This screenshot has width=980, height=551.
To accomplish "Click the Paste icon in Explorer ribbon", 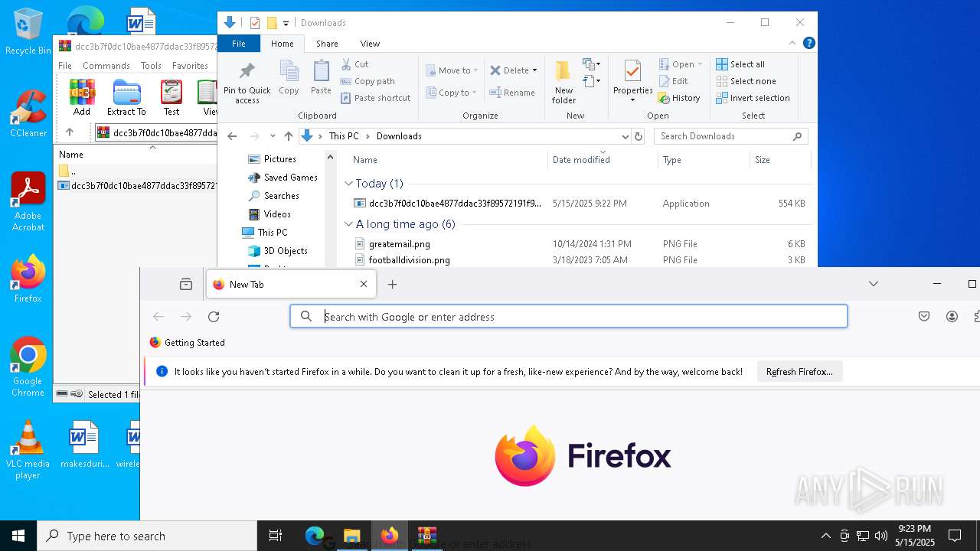I will 321,78.
